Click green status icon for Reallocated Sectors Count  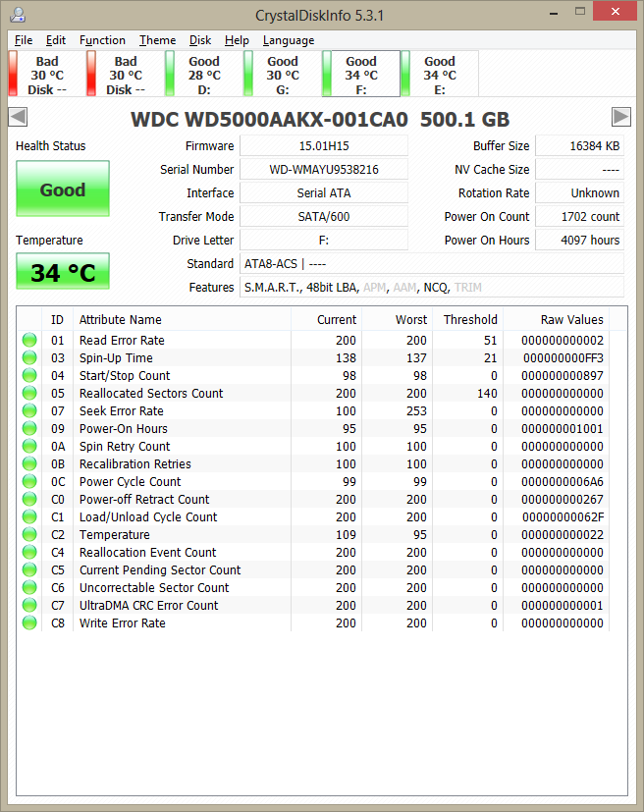point(29,393)
